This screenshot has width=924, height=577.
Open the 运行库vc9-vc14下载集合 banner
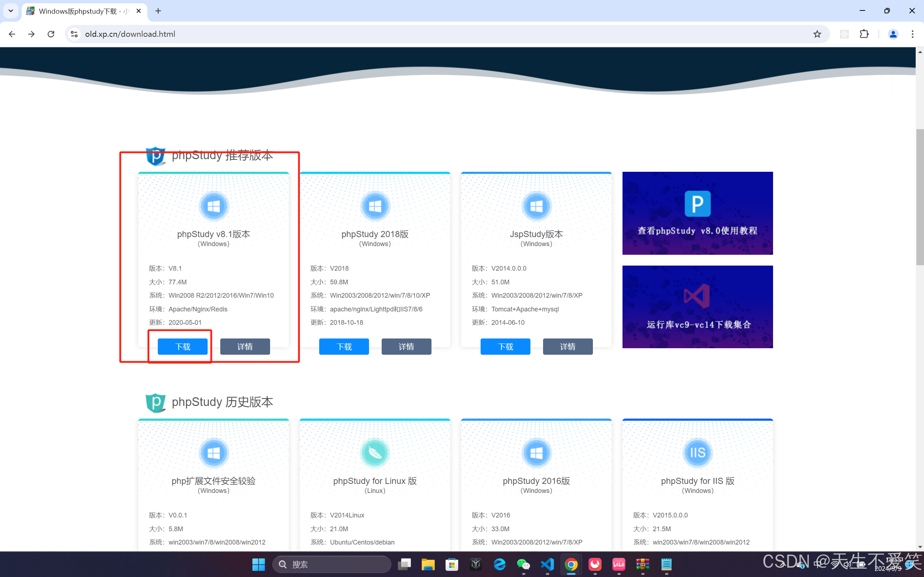point(698,307)
